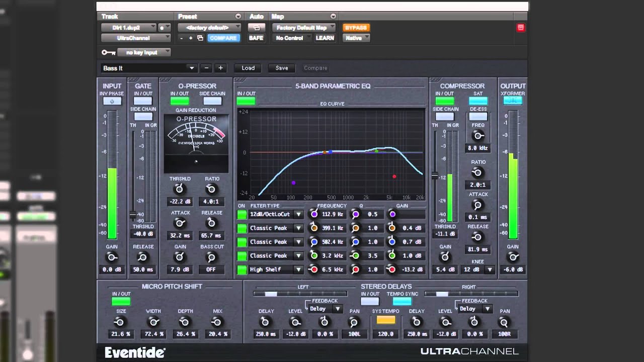Click the red target icon in plugin header
The image size is (644, 362).
521,28
